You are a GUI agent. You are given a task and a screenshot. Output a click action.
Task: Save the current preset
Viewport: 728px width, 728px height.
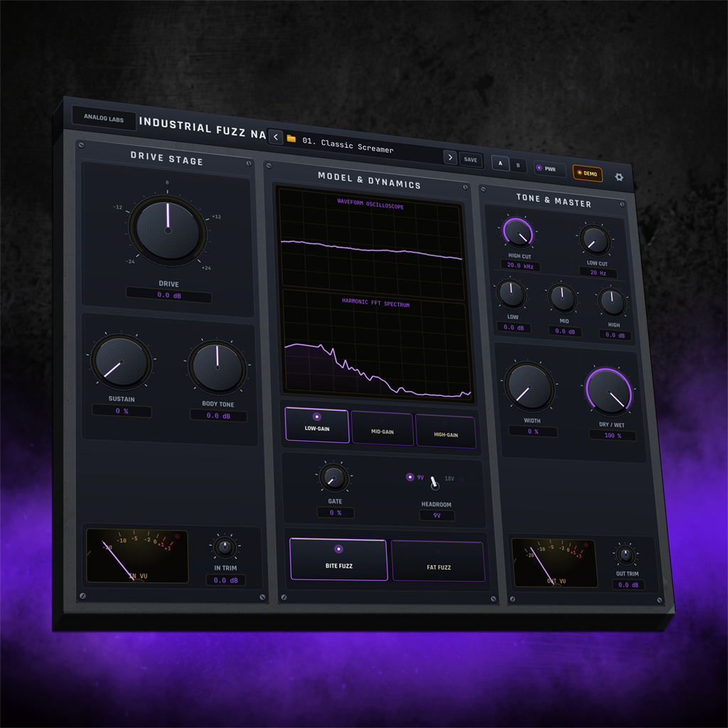click(471, 160)
